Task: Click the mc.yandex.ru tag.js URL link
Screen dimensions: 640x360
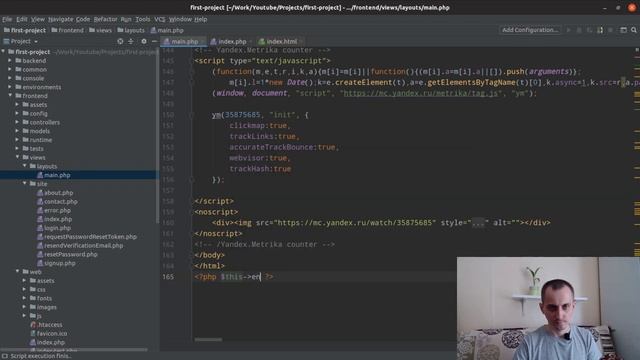Action: [421, 93]
